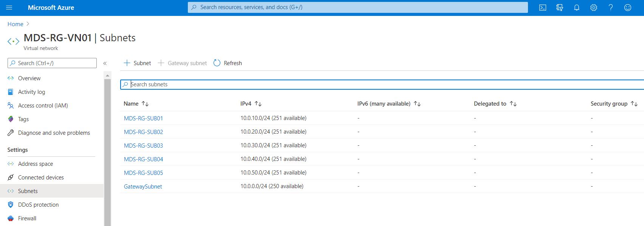Click the Microsoft Azure logo text

pyautogui.click(x=51, y=8)
